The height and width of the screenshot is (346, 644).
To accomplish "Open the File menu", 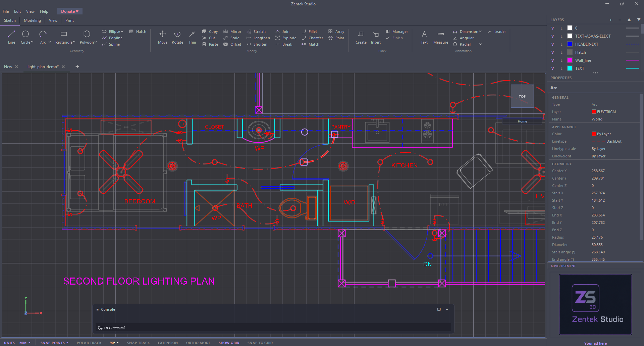I will [6, 11].
